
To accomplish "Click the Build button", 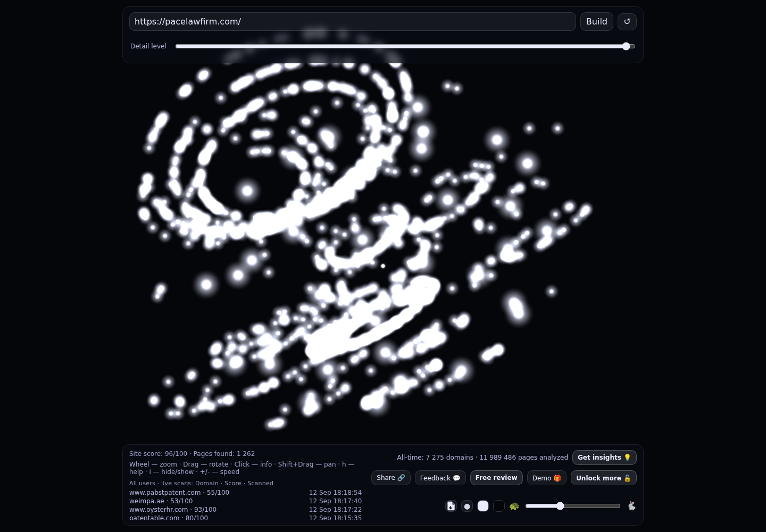I will 597,22.
